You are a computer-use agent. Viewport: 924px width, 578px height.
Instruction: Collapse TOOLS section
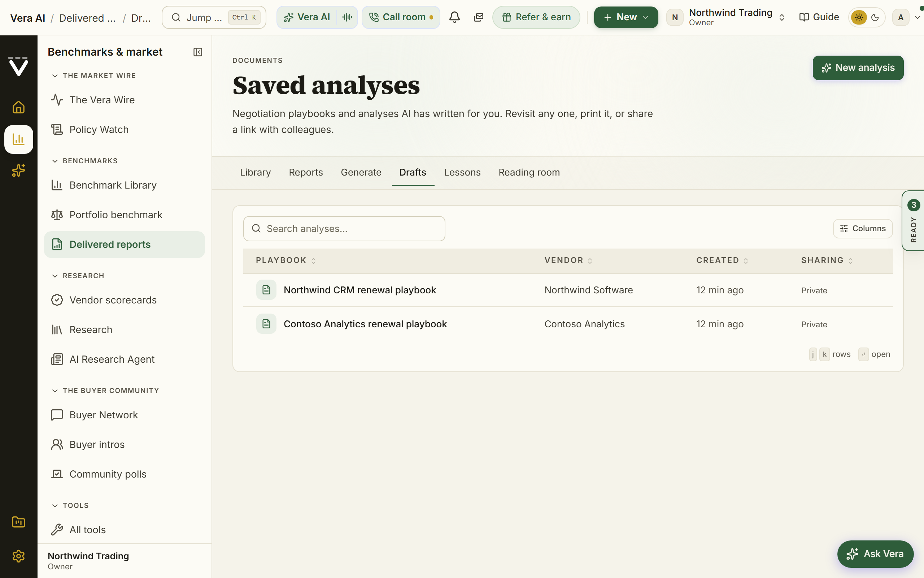pos(70,506)
